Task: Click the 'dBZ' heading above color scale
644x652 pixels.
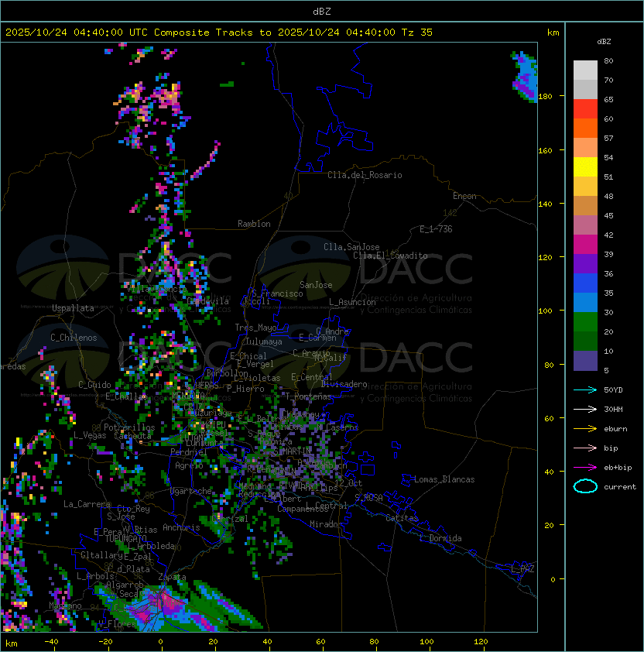Action: pos(604,42)
